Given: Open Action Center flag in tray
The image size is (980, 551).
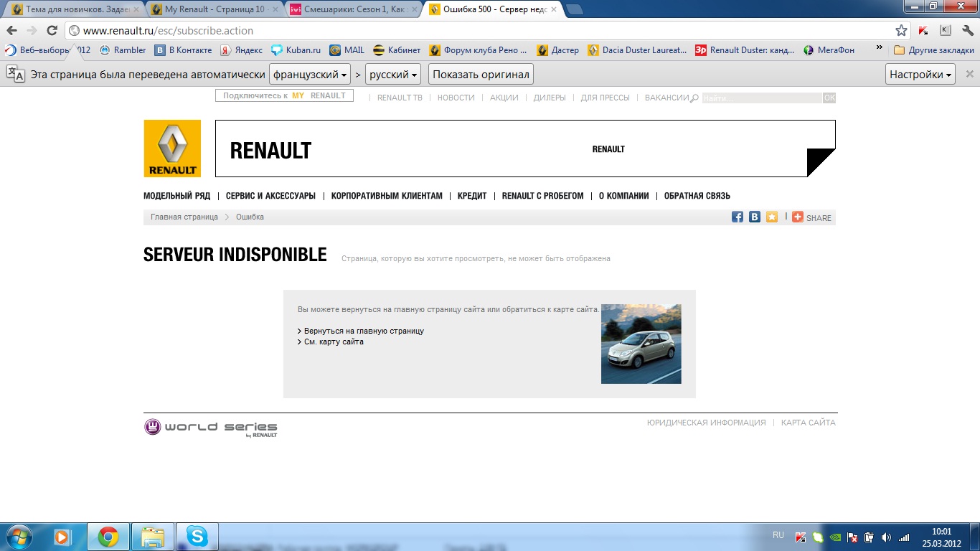Looking at the screenshot, I should point(852,537).
